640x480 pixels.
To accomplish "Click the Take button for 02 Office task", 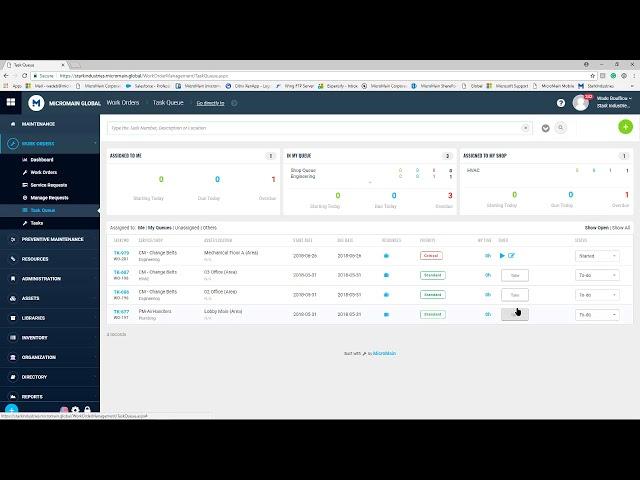I will point(515,295).
